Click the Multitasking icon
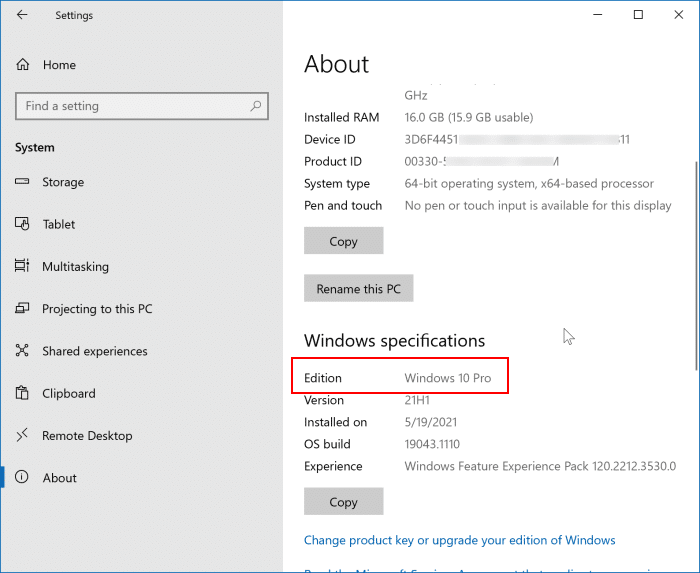 point(22,266)
